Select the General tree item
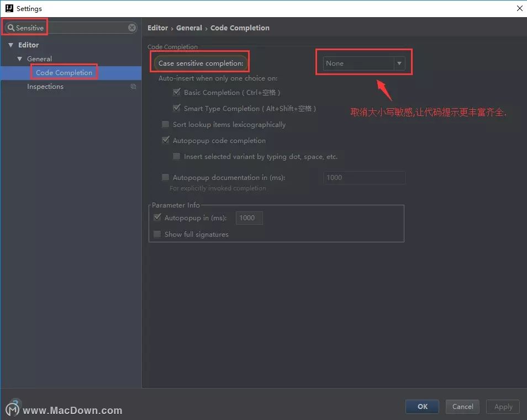527x420 pixels. 39,59
